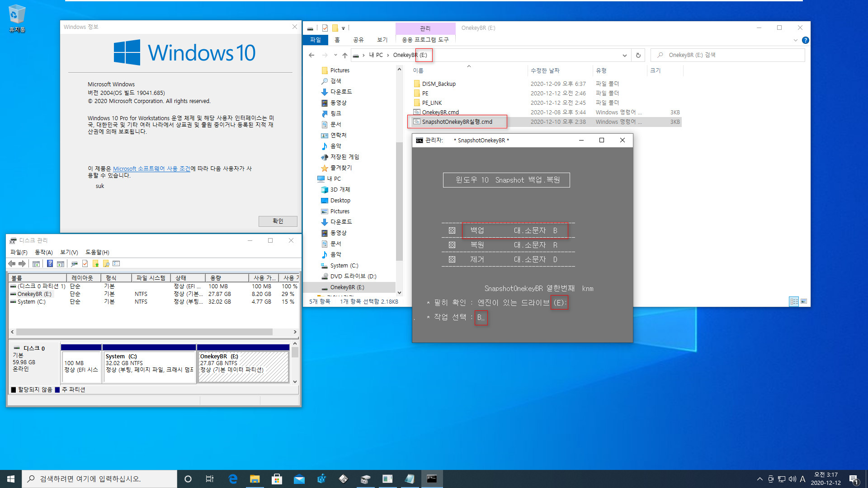The image size is (868, 488).
Task: Click OnekeyBR (E:) search box
Action: point(727,55)
